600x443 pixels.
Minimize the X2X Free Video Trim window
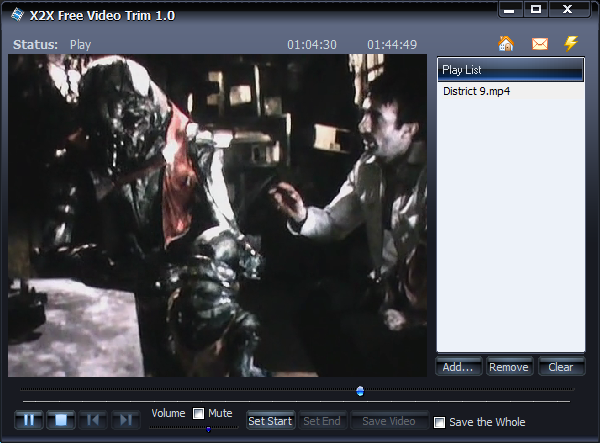coord(509,10)
